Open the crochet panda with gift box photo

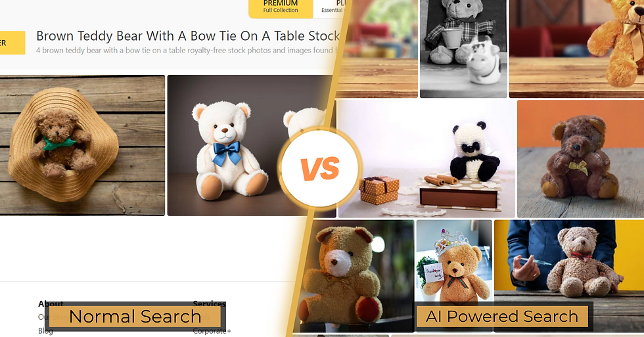(x=426, y=158)
